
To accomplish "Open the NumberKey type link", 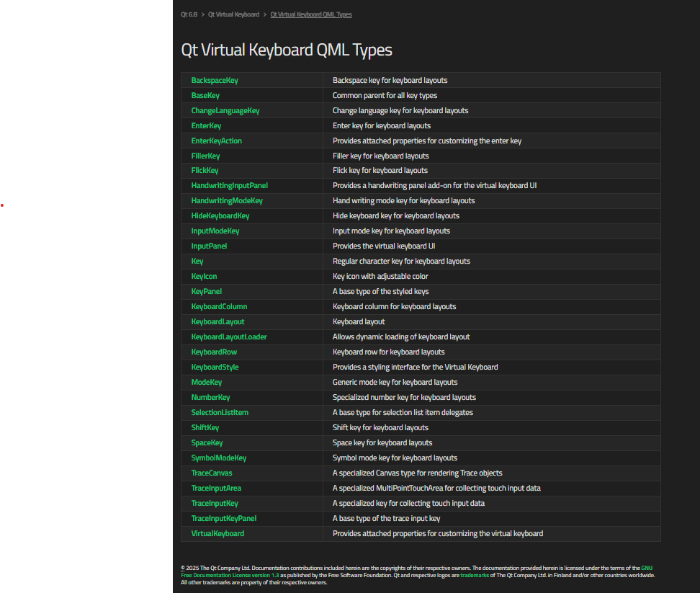I will click(x=210, y=398).
